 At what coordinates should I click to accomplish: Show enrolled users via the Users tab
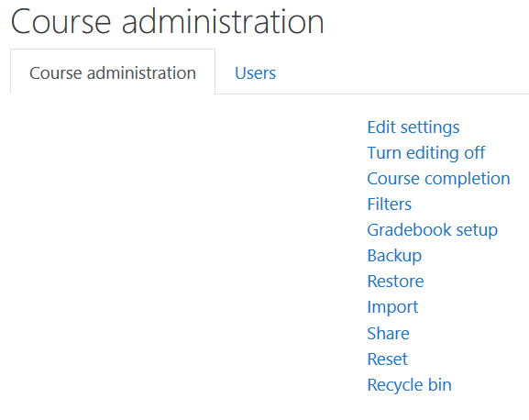point(255,72)
